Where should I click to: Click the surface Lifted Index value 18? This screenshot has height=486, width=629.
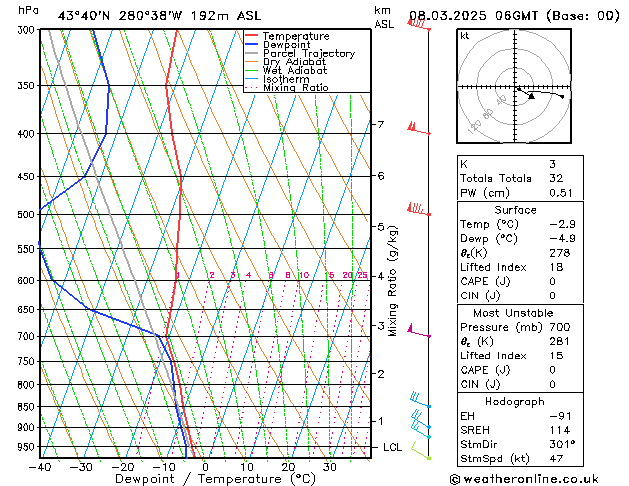[x=556, y=267]
